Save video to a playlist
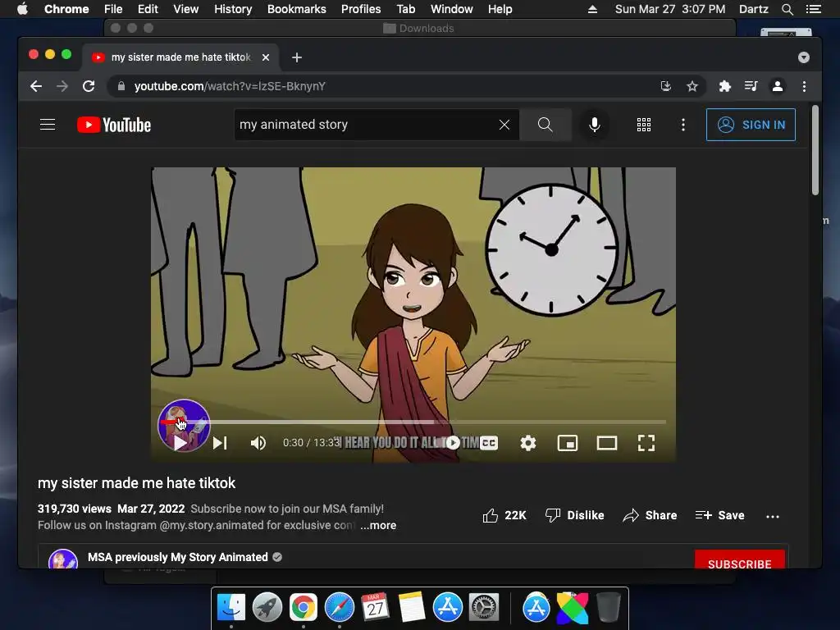The width and height of the screenshot is (840, 630). (x=719, y=515)
